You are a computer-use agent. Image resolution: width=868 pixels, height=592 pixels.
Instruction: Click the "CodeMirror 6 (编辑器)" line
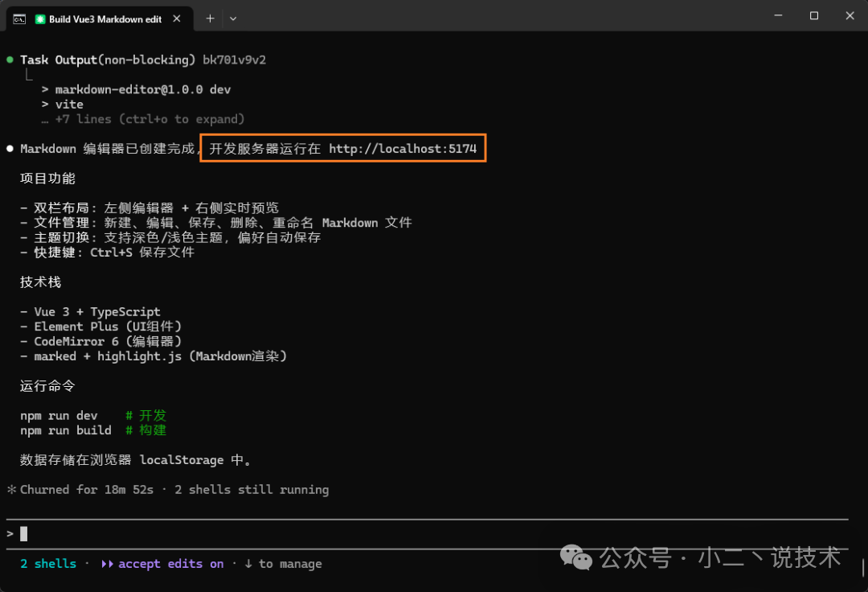(x=100, y=342)
